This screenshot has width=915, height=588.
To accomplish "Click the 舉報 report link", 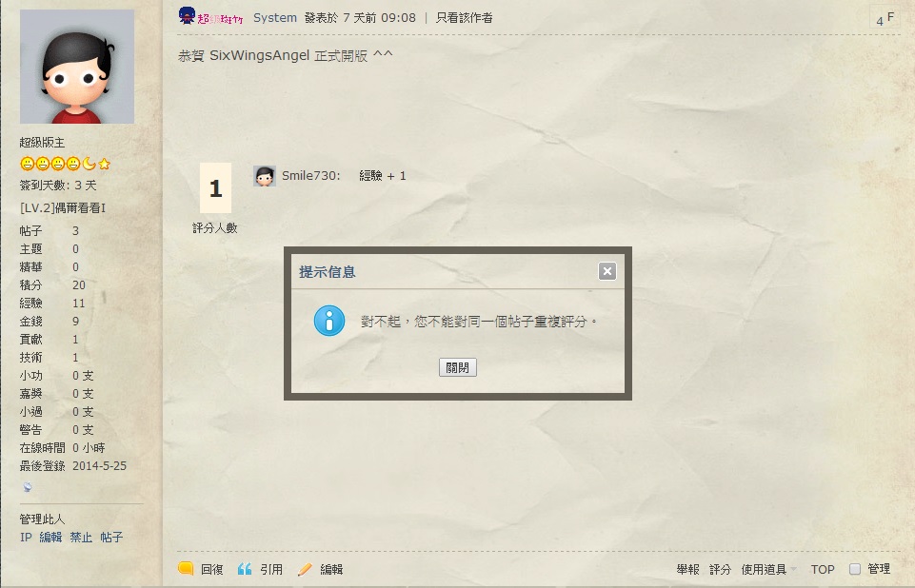I will coord(688,569).
